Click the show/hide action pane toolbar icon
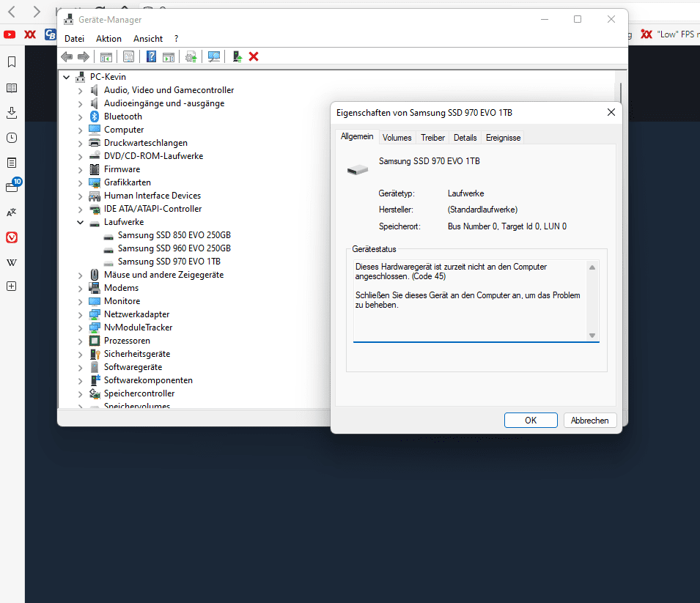This screenshot has height=603, width=700. coord(169,57)
